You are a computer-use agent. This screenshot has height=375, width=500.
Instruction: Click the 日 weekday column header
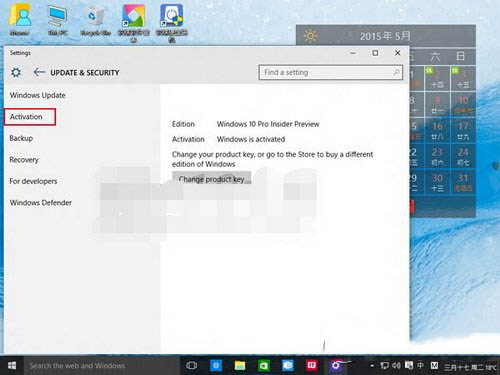(x=461, y=56)
